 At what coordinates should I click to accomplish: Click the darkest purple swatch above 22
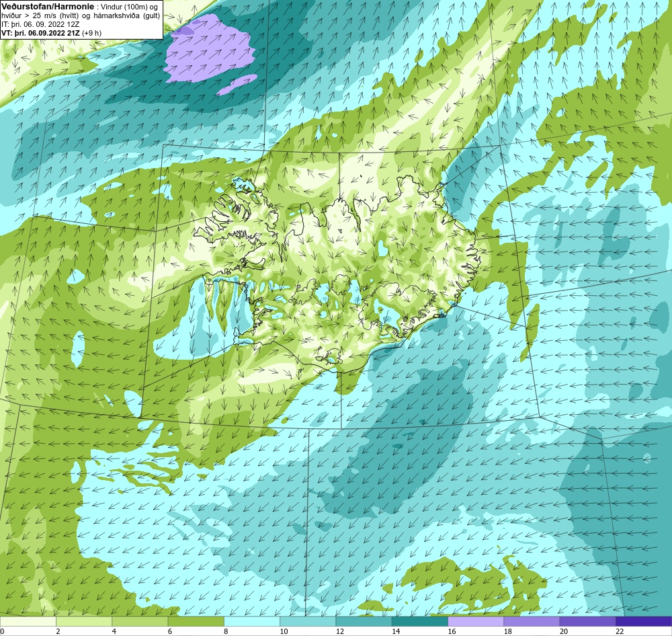pyautogui.click(x=644, y=621)
